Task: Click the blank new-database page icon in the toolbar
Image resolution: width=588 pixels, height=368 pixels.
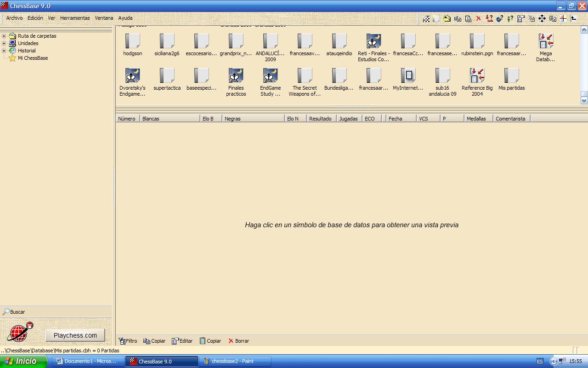Action: (x=436, y=19)
